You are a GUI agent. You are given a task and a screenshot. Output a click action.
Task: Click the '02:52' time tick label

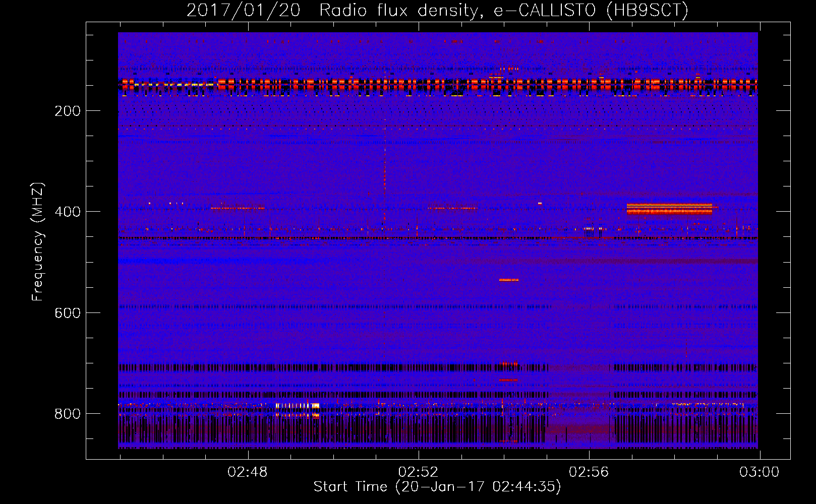(418, 472)
